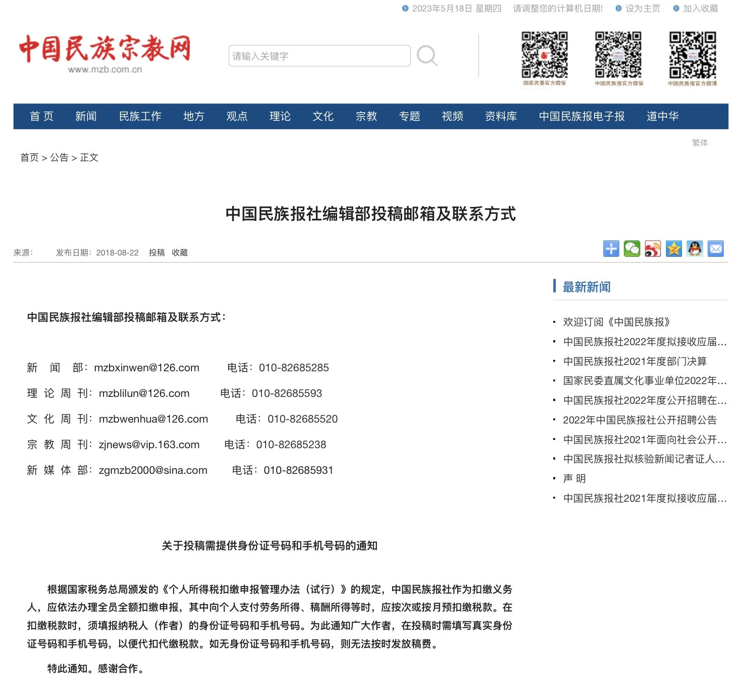The width and height of the screenshot is (742, 700).
Task: Open 欢迎订阅《中国民族报》 news link
Action: pos(616,322)
